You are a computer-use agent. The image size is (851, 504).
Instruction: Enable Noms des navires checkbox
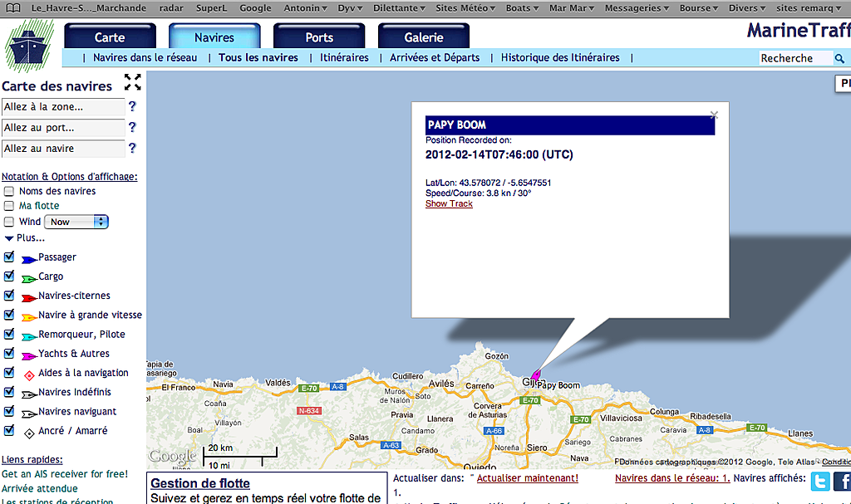[8, 191]
